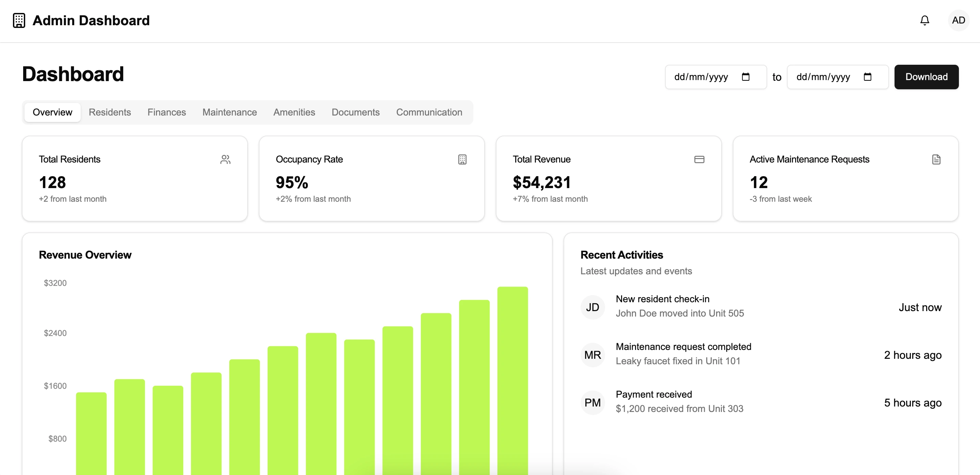980x475 pixels.
Task: Click the JD avatar in Recent Activities
Action: coord(592,307)
